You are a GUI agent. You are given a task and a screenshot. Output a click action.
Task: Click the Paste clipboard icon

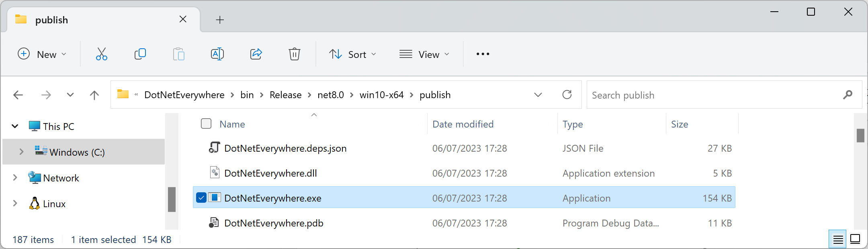pos(178,54)
